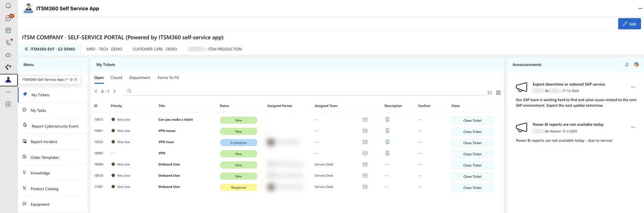The height and width of the screenshot is (213, 644).
Task: Send mail for ticket 19263
Action: coord(365,142)
